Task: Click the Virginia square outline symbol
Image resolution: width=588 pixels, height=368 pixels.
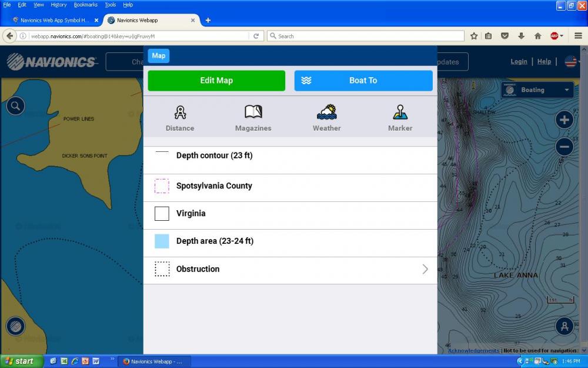Action: [x=162, y=214]
